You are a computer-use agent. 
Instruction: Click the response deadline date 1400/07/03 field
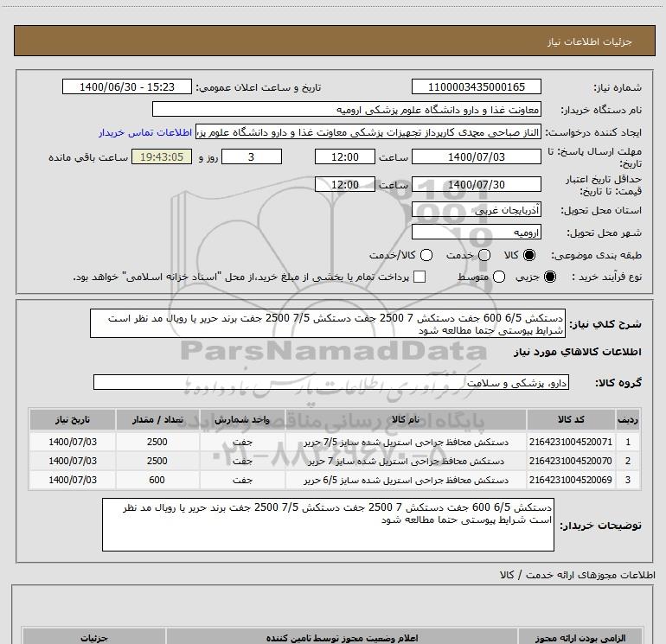(x=476, y=157)
